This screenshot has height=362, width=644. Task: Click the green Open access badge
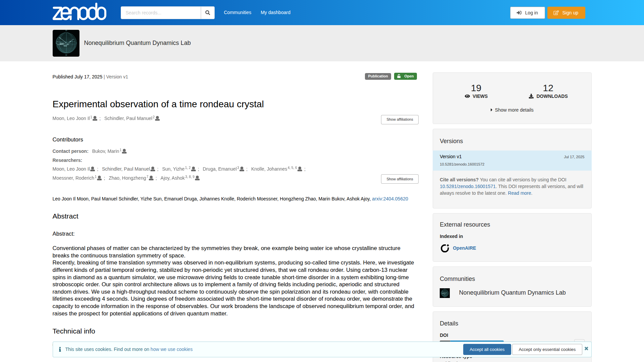pyautogui.click(x=406, y=76)
